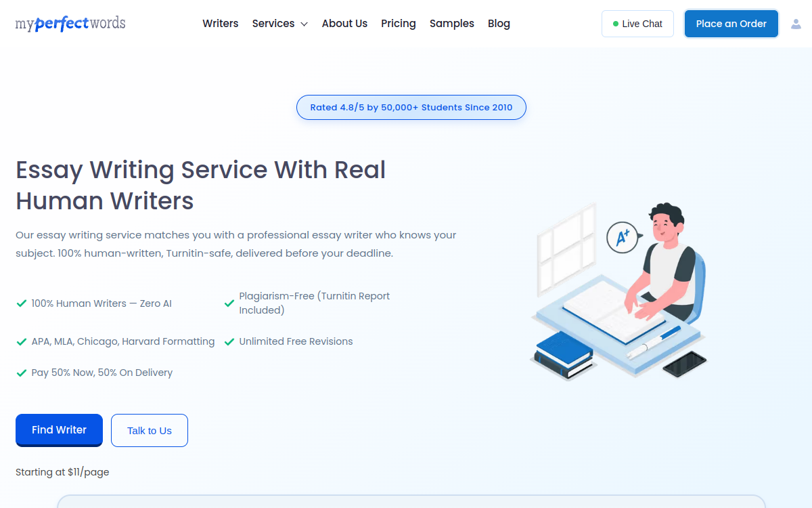
Task: Start a Live Chat
Action: click(637, 24)
